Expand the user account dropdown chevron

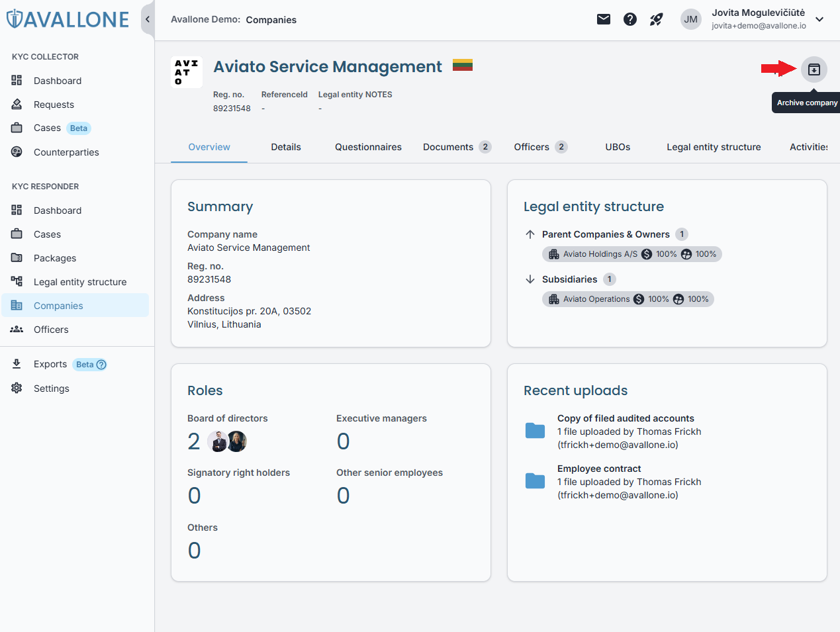[x=819, y=19]
